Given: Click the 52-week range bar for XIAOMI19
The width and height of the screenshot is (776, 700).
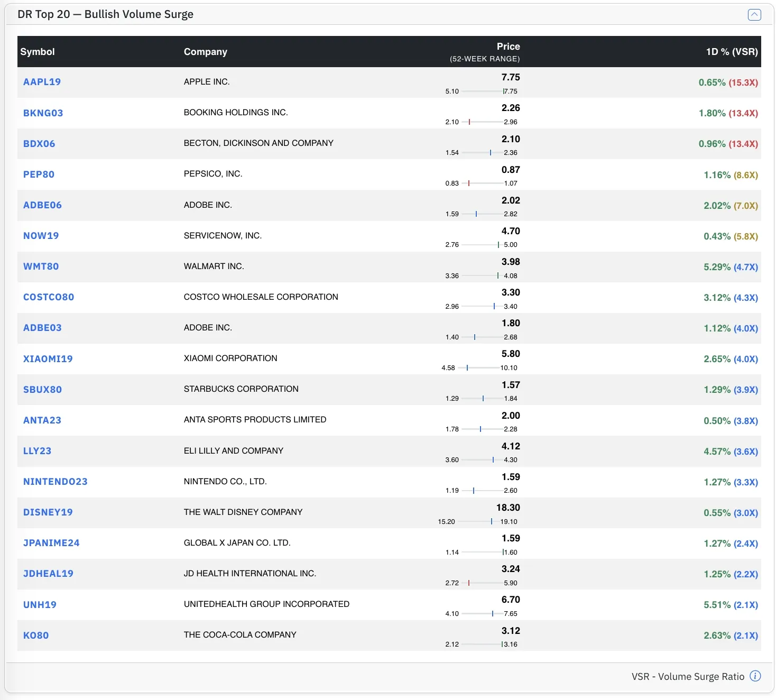Looking at the screenshot, I should pyautogui.click(x=479, y=367).
